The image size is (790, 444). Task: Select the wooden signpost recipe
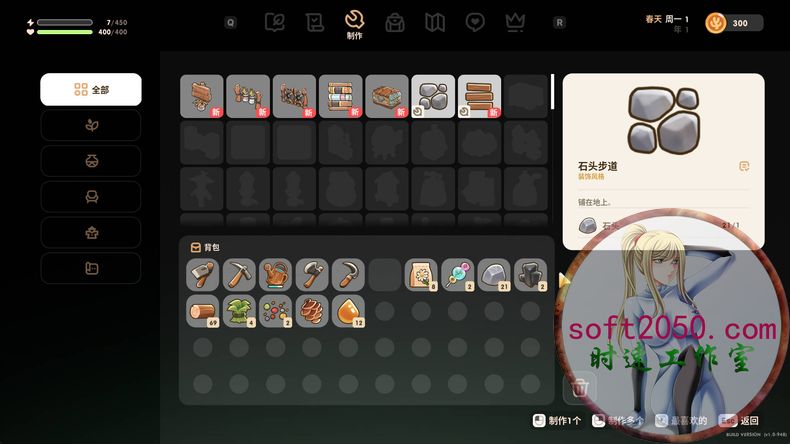[x=202, y=96]
